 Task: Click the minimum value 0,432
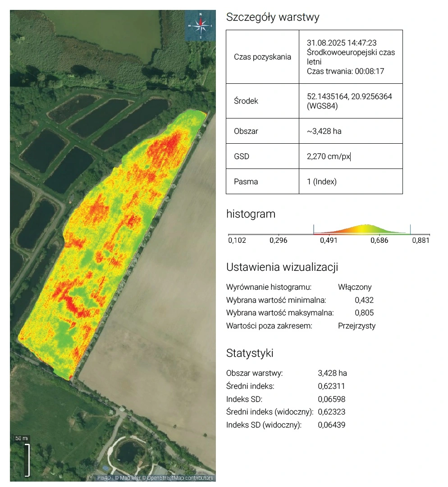[x=364, y=300]
